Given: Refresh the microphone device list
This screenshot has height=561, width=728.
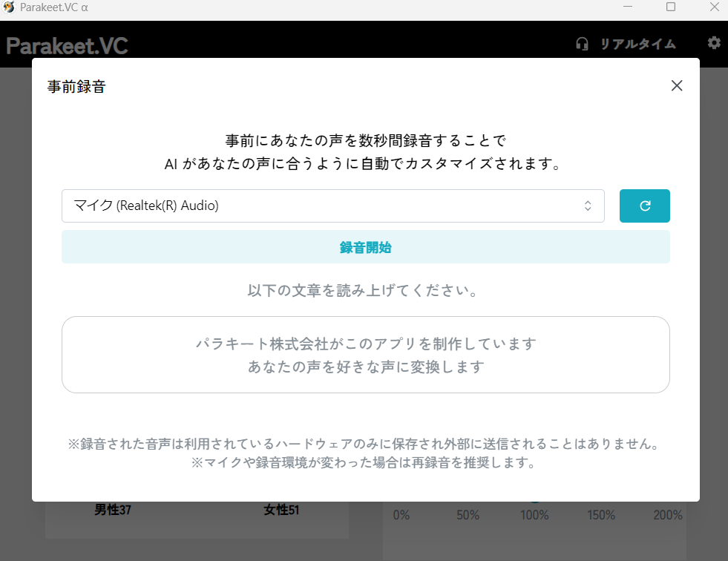Looking at the screenshot, I should [x=644, y=206].
